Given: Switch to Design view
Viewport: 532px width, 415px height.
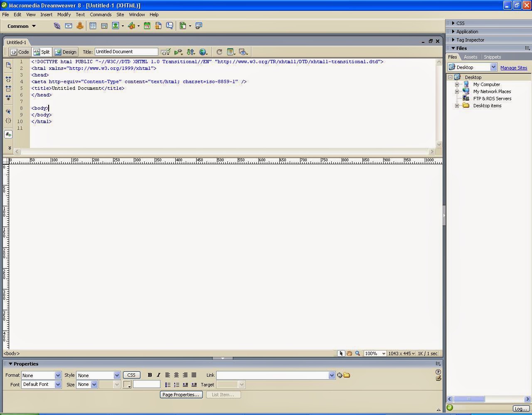Looking at the screenshot, I should coord(66,52).
